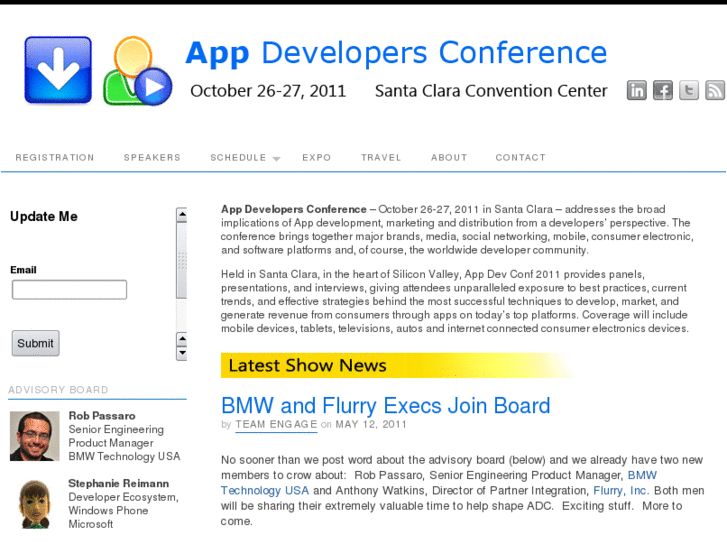The height and width of the screenshot is (545, 727).
Task: Click Santa Clara Convention Center text
Action: click(x=491, y=91)
